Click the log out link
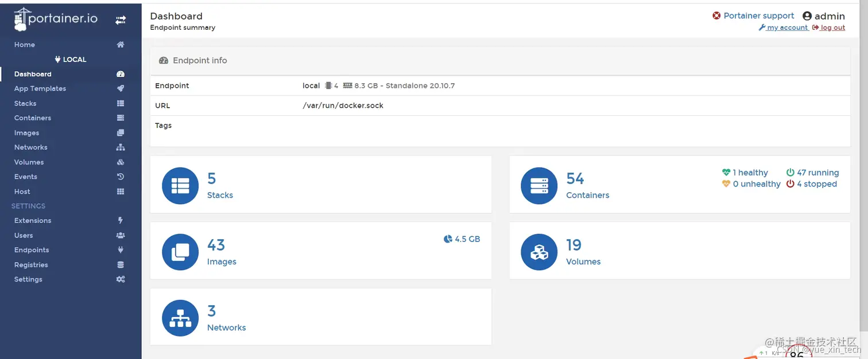The image size is (868, 359). pyautogui.click(x=829, y=28)
